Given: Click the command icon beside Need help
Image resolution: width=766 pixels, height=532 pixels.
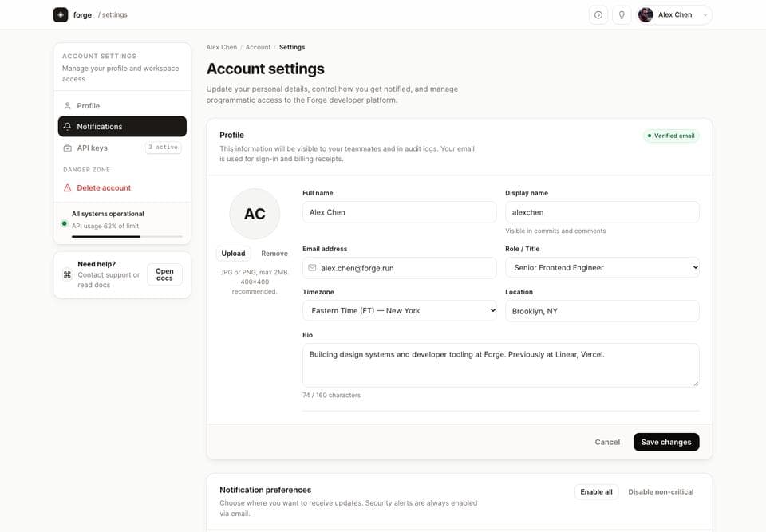Looking at the screenshot, I should [67, 274].
